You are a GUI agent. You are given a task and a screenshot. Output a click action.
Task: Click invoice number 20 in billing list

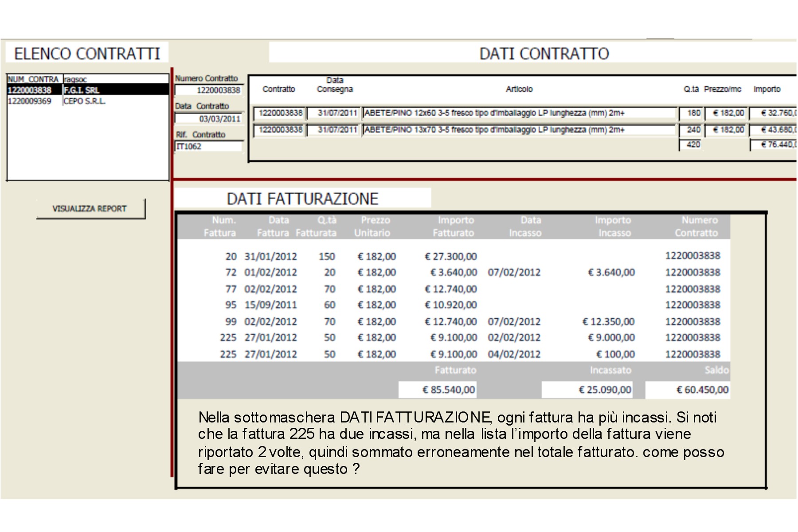[x=231, y=256]
